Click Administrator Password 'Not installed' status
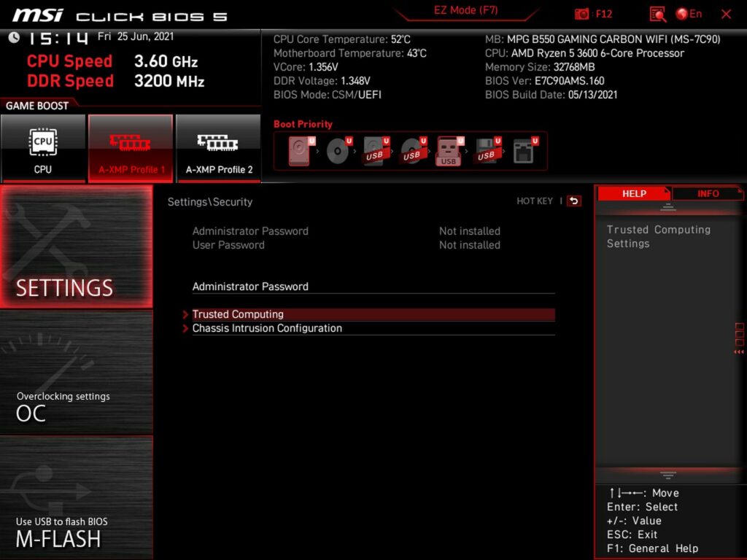The height and width of the screenshot is (560, 747). coord(470,231)
